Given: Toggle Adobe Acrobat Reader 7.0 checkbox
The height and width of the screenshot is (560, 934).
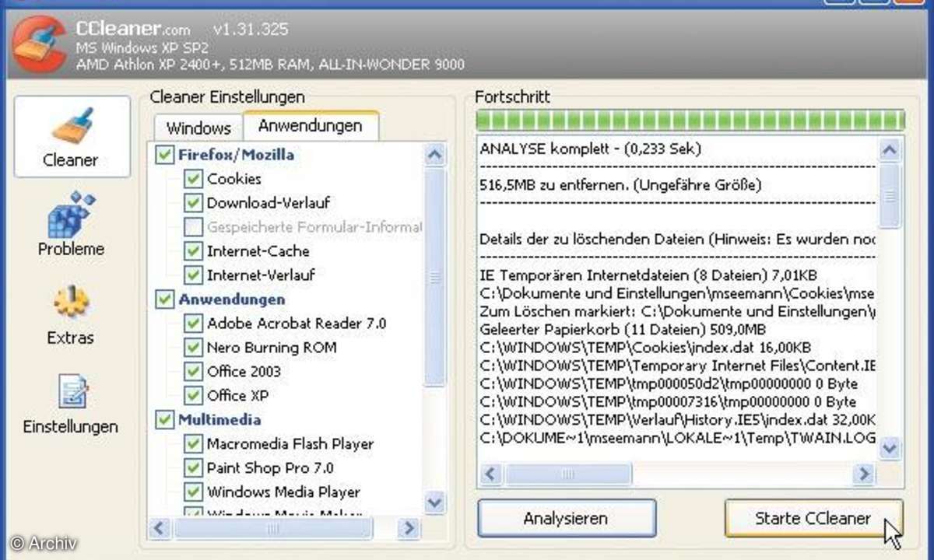Looking at the screenshot, I should (192, 323).
